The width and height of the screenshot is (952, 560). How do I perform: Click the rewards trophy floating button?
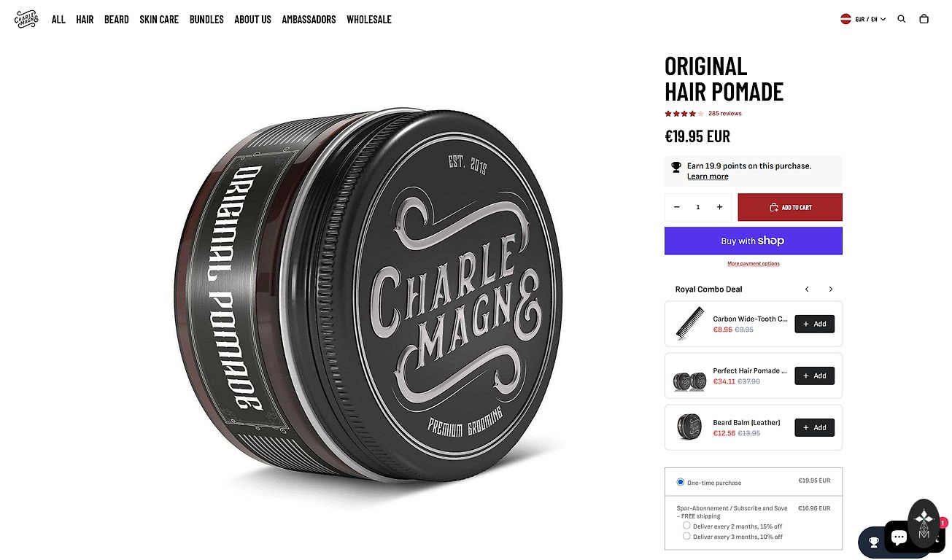click(873, 542)
